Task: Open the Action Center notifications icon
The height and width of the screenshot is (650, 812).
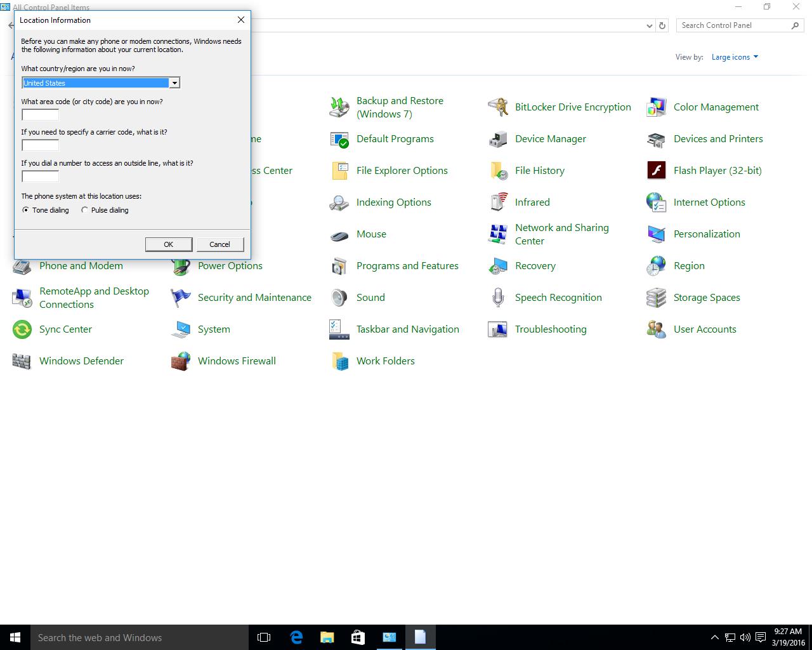Action: tap(760, 637)
